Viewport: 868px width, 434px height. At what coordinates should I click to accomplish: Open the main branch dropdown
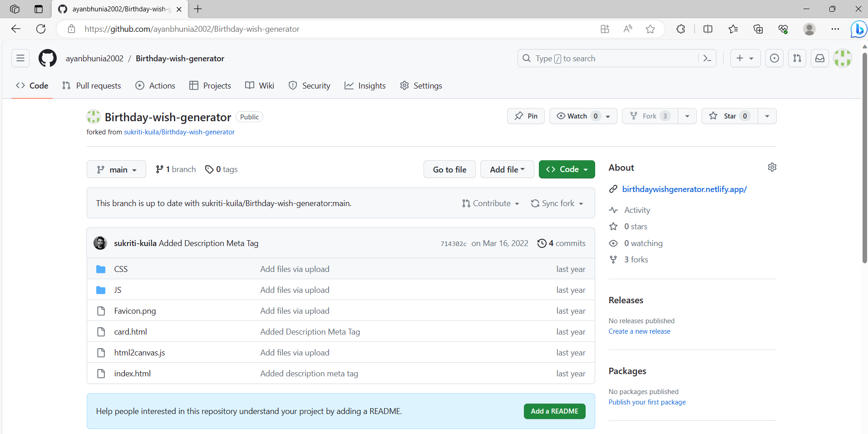[116, 169]
